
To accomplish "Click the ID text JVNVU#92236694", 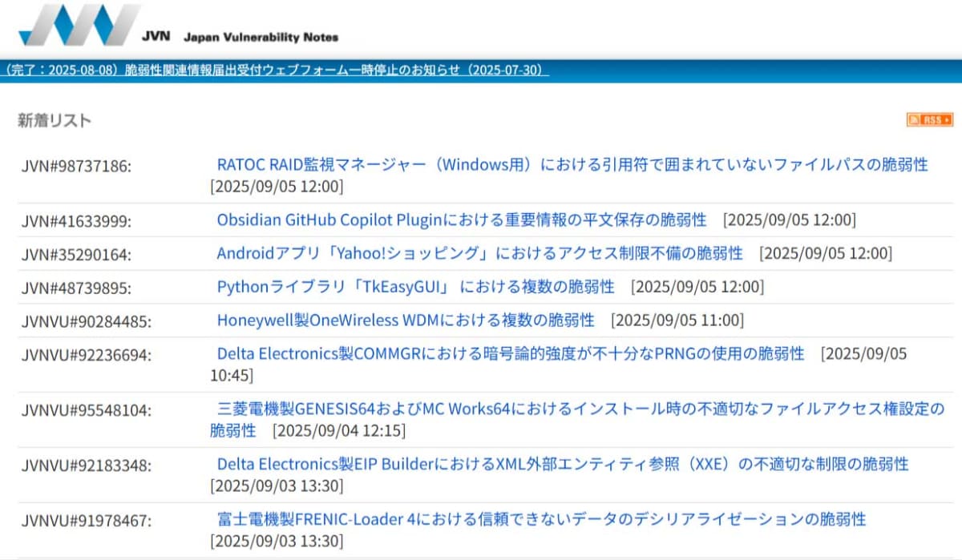I will [86, 355].
